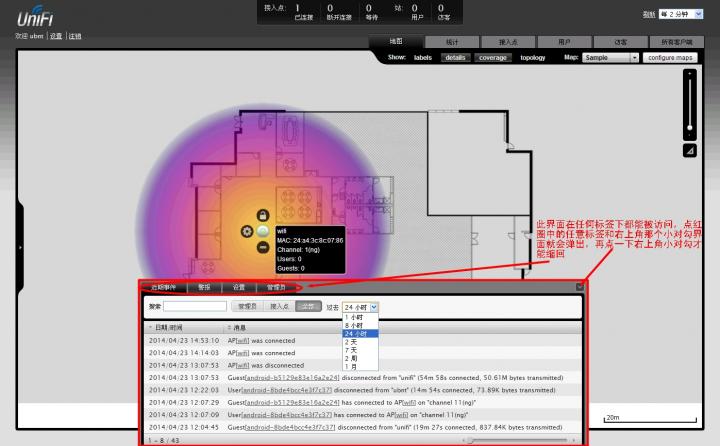This screenshot has width=720, height=446.
Task: Open the Map Sample dropdown
Action: pos(610,57)
